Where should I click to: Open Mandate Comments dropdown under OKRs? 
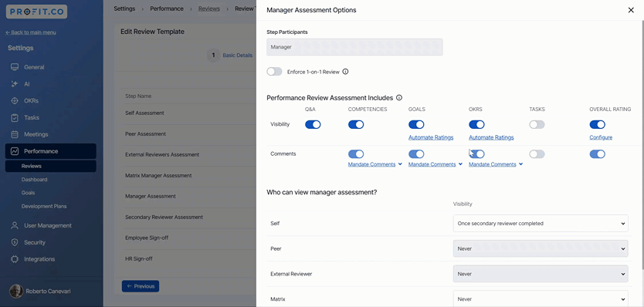(x=496, y=164)
